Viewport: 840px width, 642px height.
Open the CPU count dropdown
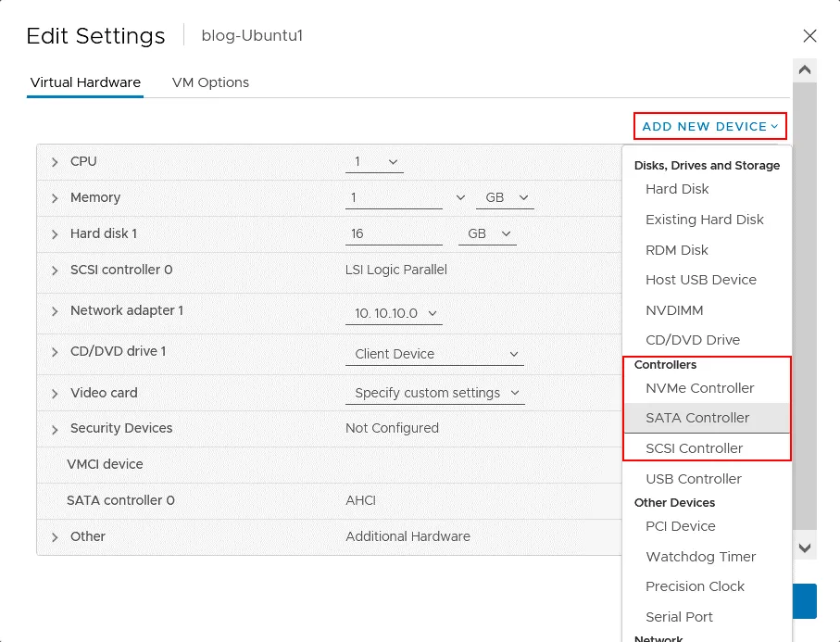(374, 162)
